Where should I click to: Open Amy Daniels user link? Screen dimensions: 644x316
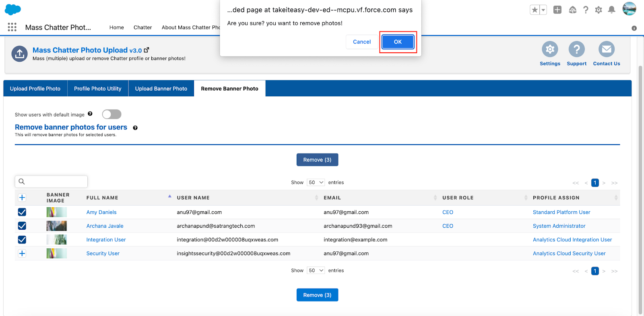click(101, 212)
